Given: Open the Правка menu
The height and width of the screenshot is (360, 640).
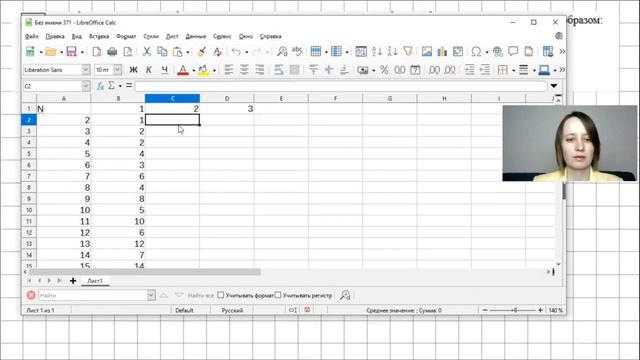Looking at the screenshot, I should [55, 36].
